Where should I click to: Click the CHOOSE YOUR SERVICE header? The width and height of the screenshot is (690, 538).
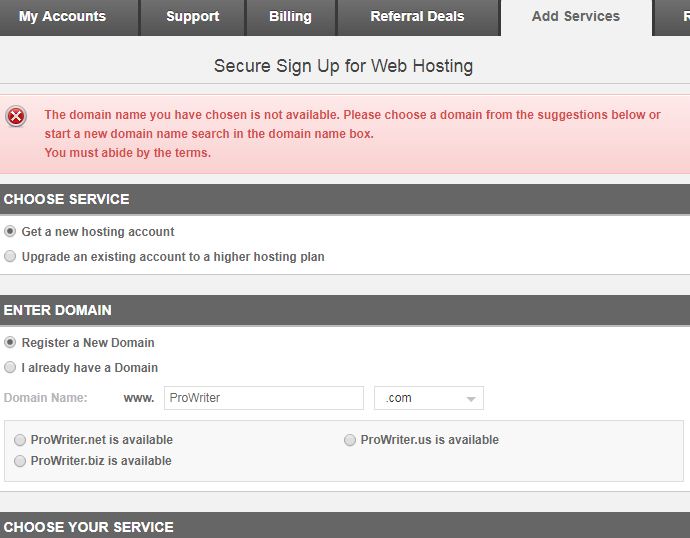coord(345,525)
